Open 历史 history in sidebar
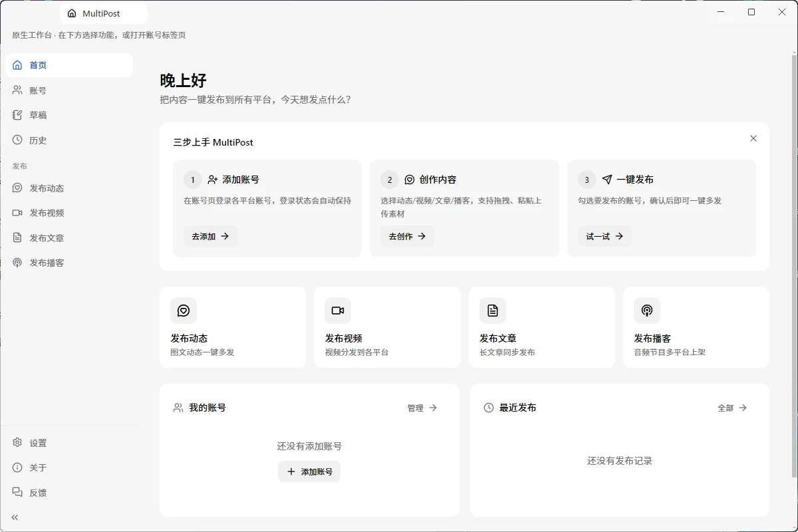 [69, 140]
